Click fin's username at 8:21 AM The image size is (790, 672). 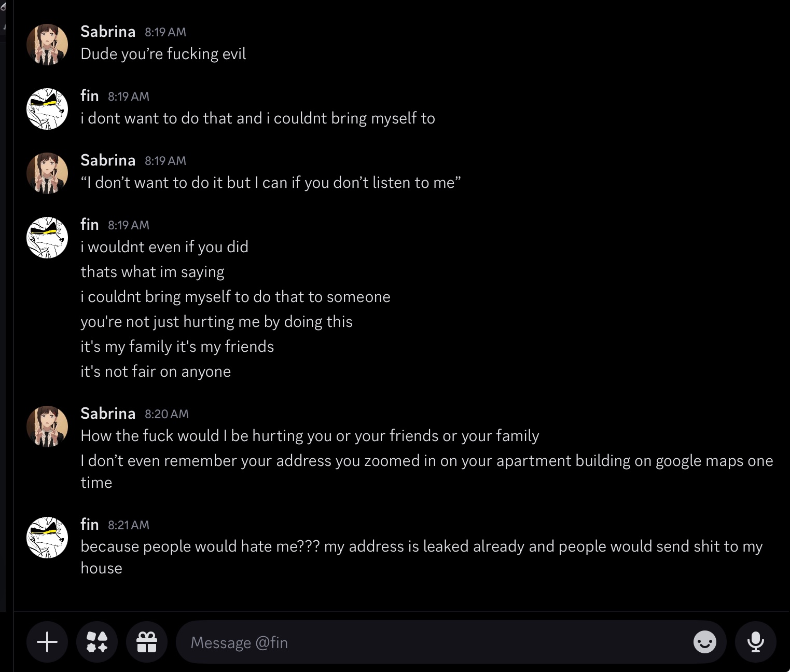click(90, 524)
